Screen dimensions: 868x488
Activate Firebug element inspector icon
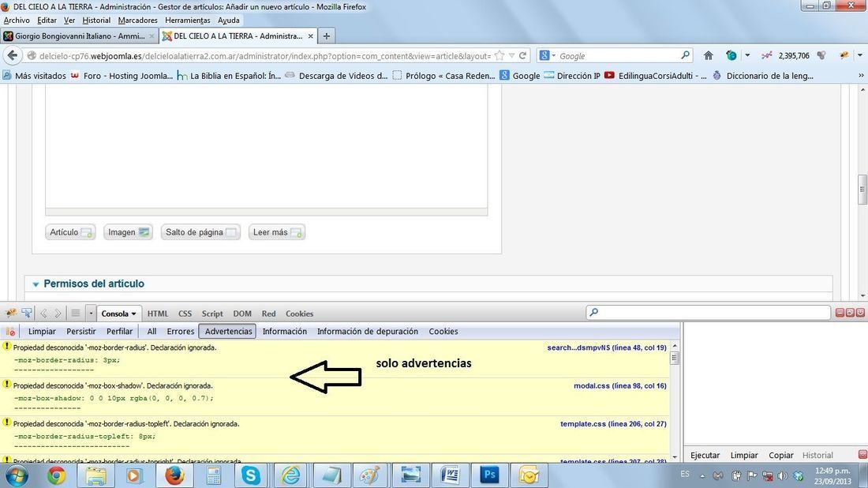pyautogui.click(x=26, y=313)
